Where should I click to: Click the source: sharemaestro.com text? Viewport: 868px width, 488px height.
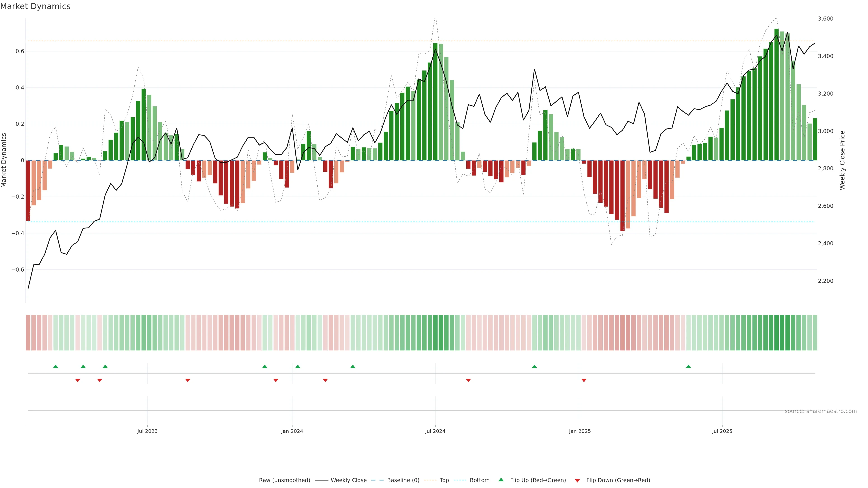click(821, 411)
